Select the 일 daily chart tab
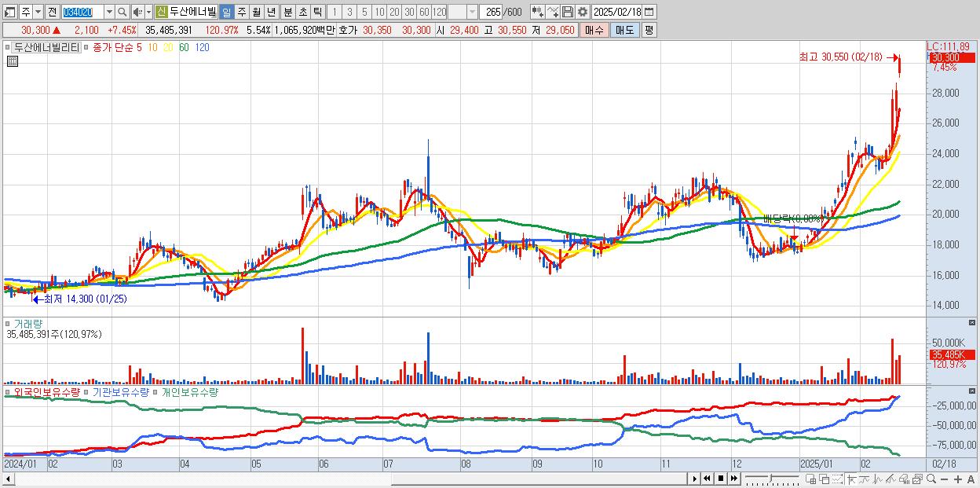The height and width of the screenshot is (488, 980). pos(226,12)
